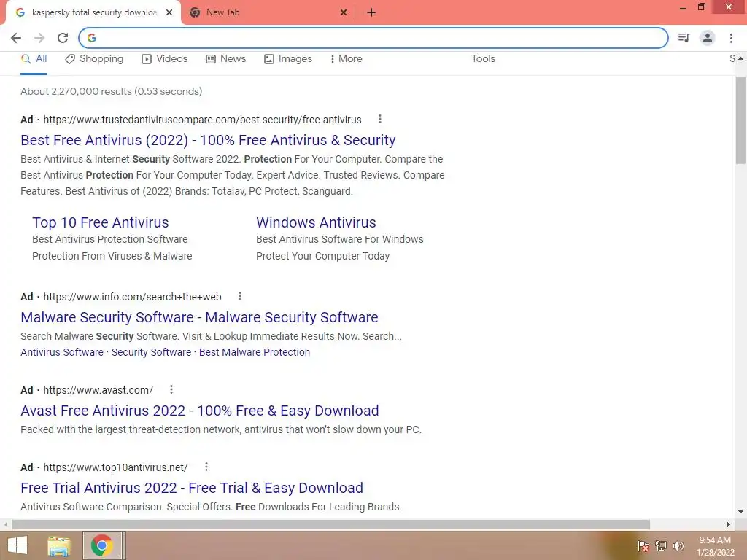
Task: Open options for the top10antivirus.net ad
Action: tap(206, 467)
